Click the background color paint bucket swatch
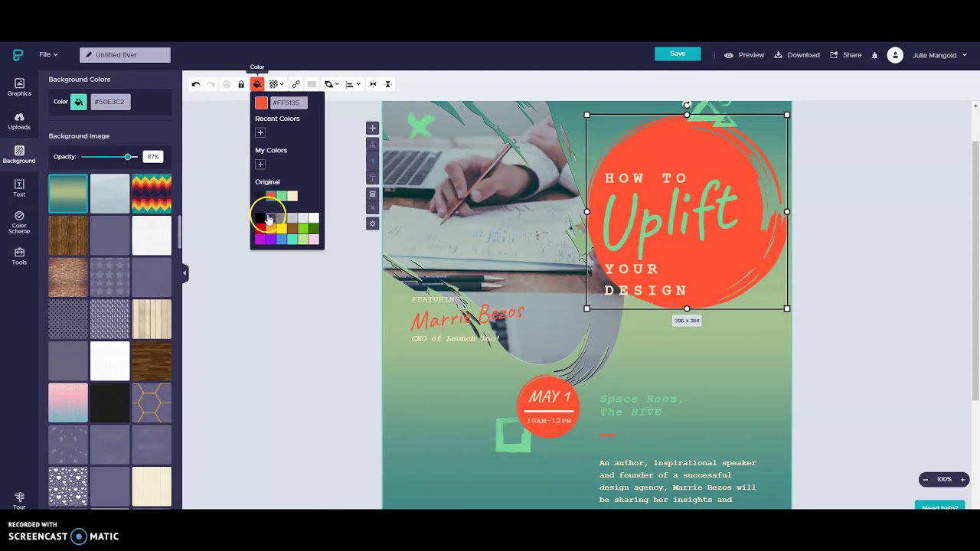Viewport: 980px width, 551px height. (79, 102)
